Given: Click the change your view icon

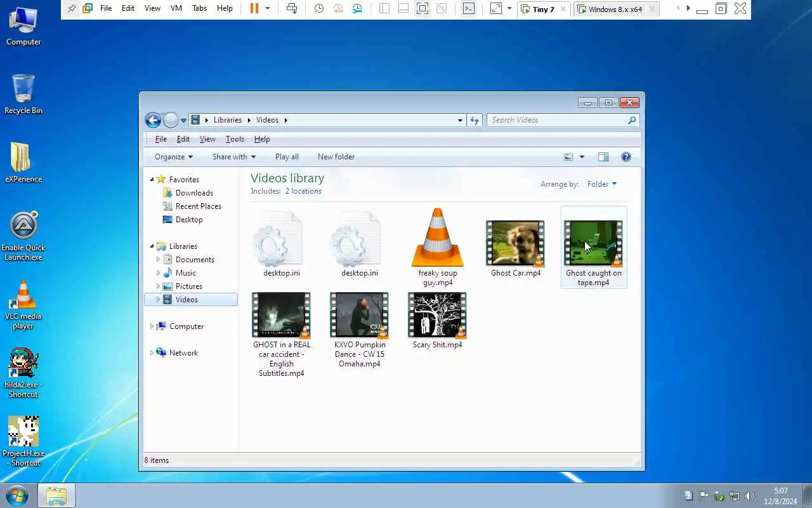Looking at the screenshot, I should 568,157.
